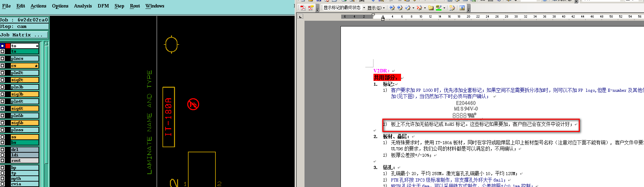Click the red-highlighted 共用部分 heading
The height and width of the screenshot is (187, 644).
pos(387,78)
